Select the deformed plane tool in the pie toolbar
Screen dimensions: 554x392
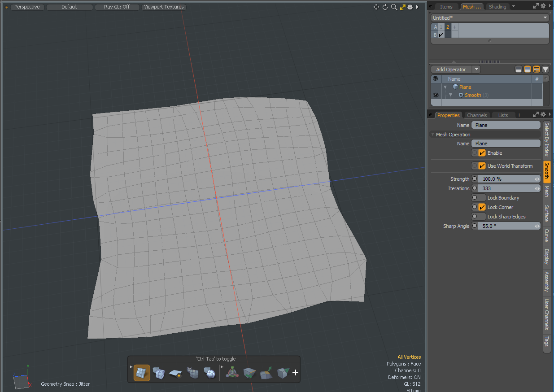click(142, 373)
